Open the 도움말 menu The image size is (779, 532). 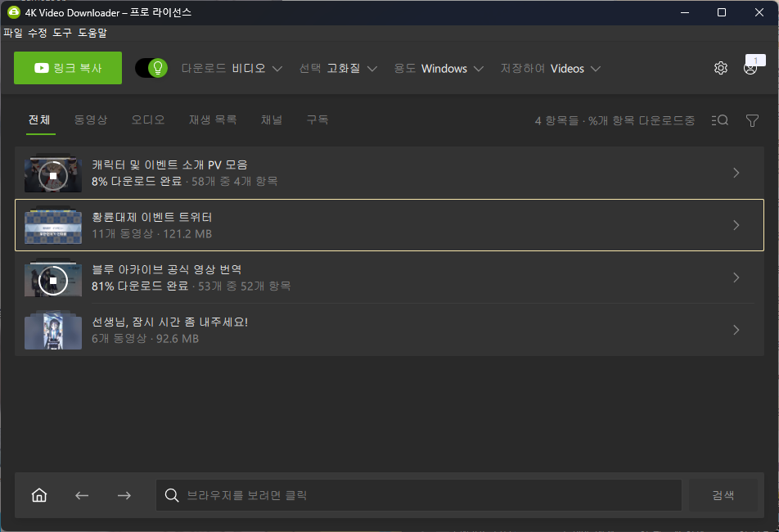[x=92, y=33]
